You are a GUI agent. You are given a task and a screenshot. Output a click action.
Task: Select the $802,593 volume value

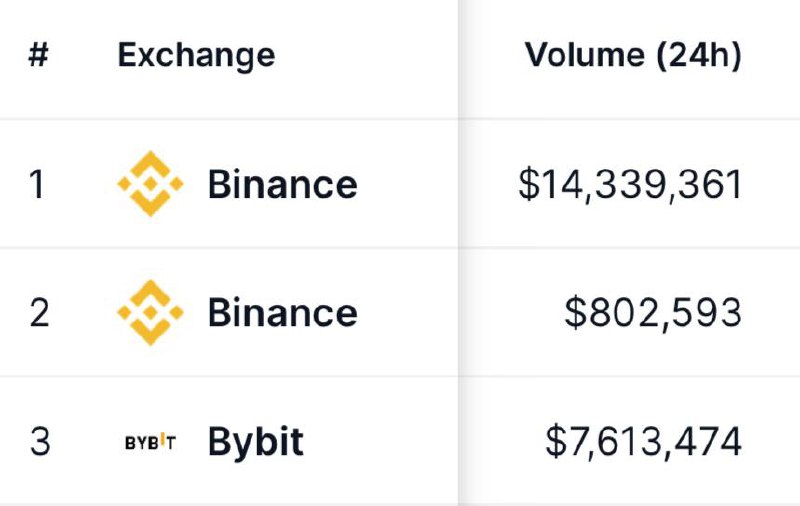point(653,313)
